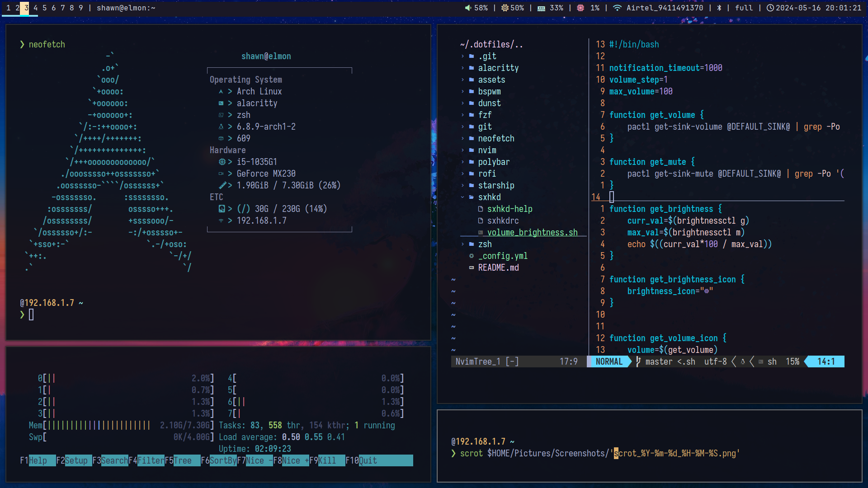Expand the neofetch folder chevron
The image size is (868, 488).
tap(462, 138)
